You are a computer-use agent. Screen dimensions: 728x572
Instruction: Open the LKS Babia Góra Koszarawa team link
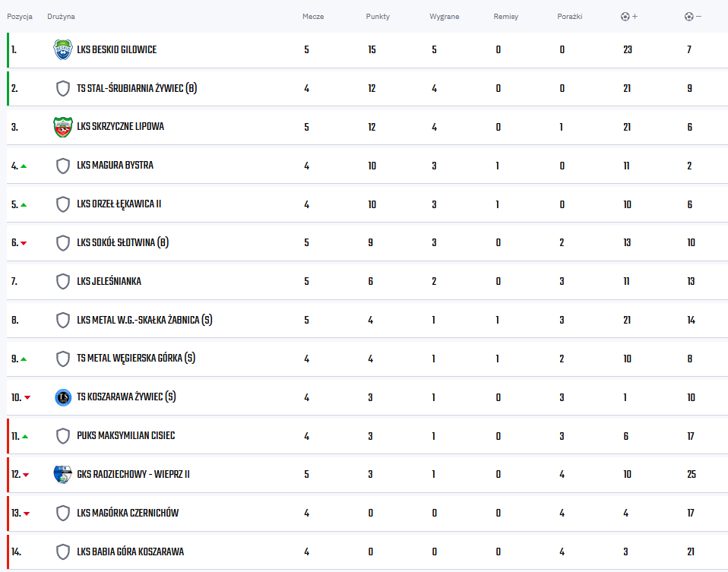131,551
